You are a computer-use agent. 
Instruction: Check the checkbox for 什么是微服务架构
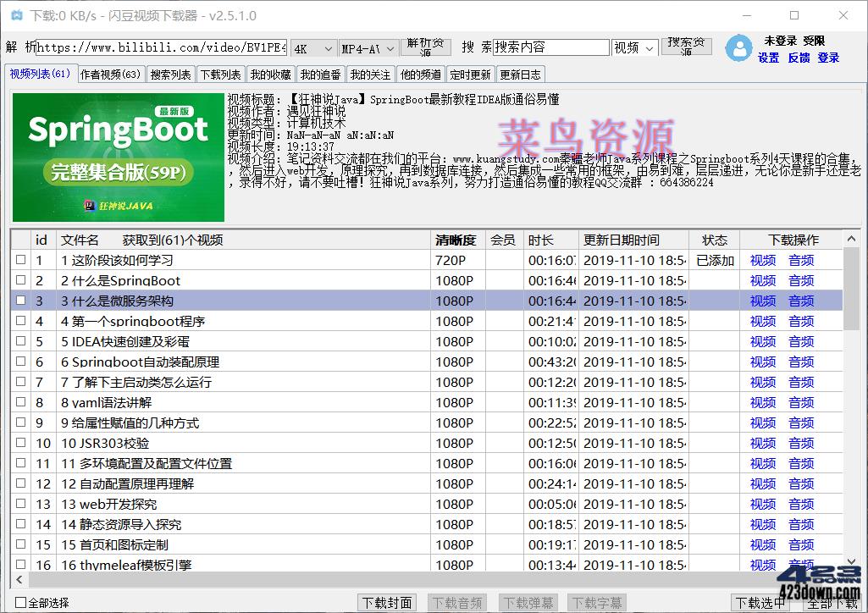point(21,301)
